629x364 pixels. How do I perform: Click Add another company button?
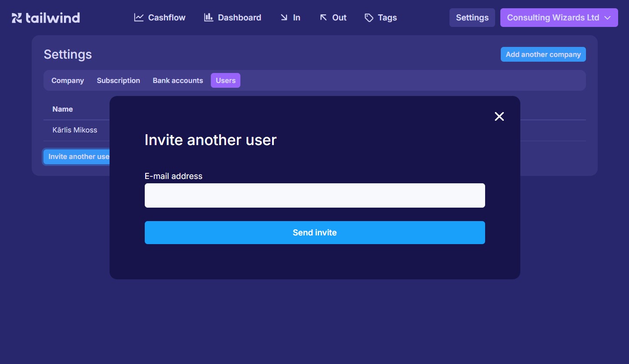coord(543,54)
